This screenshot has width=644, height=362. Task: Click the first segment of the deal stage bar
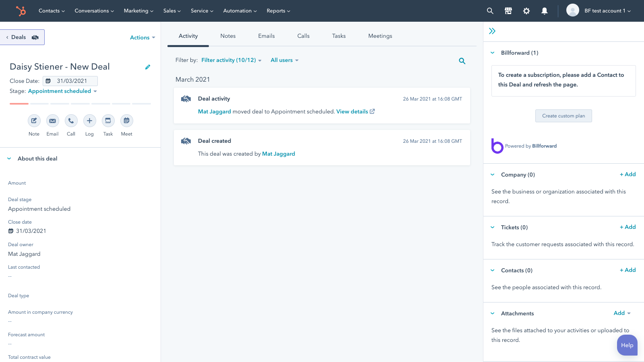(x=19, y=103)
